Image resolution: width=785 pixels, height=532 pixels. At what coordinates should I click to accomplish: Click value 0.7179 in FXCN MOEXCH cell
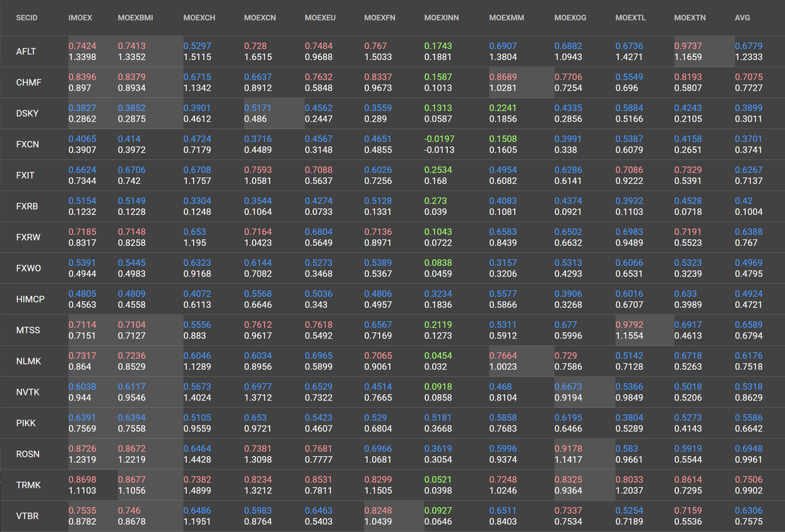pyautogui.click(x=197, y=150)
